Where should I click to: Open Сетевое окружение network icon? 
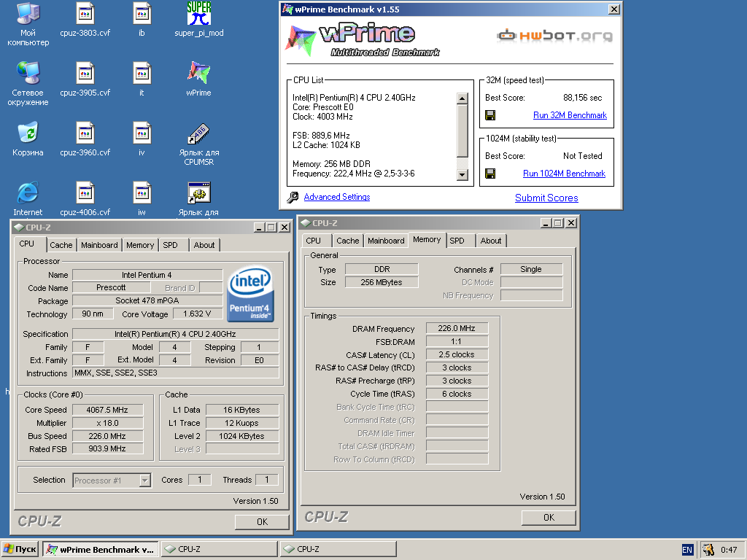(28, 84)
